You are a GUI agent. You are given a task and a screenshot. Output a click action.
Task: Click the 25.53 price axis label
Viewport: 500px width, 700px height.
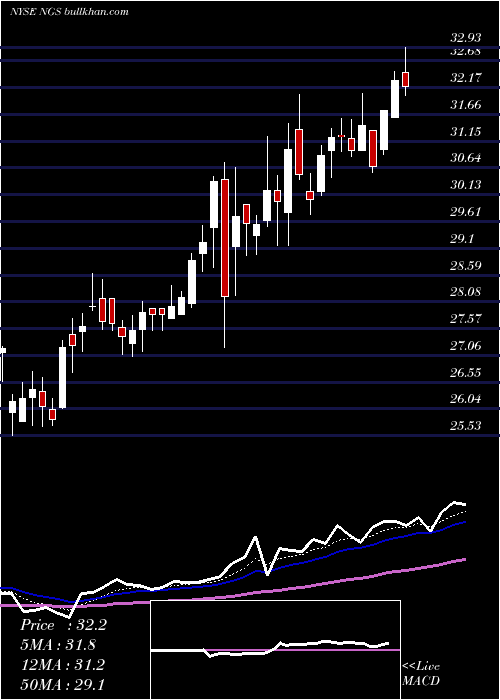pyautogui.click(x=466, y=425)
